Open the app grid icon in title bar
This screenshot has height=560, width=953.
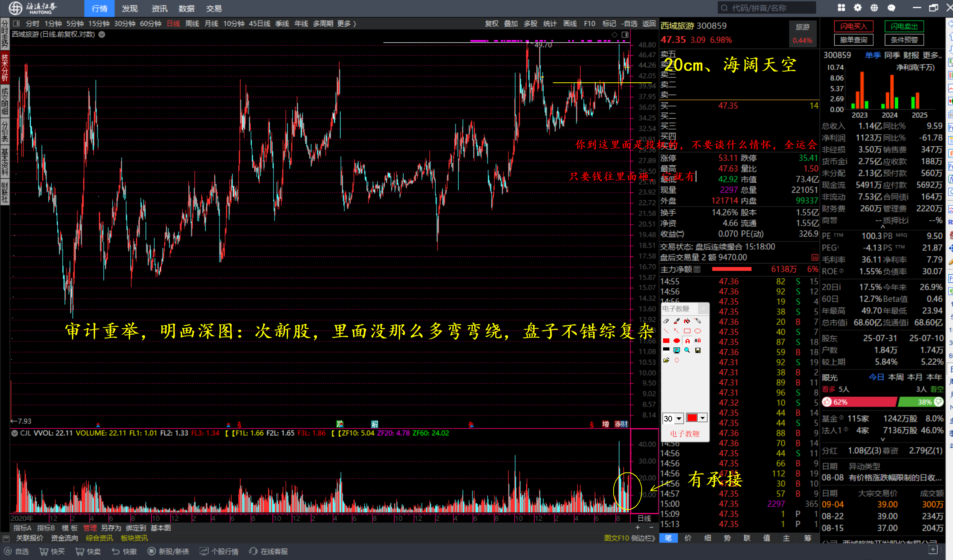(841, 7)
